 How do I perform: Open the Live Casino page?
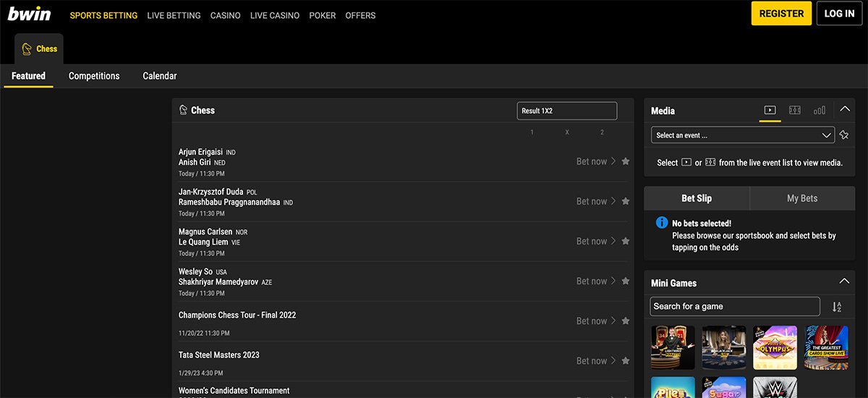(275, 15)
